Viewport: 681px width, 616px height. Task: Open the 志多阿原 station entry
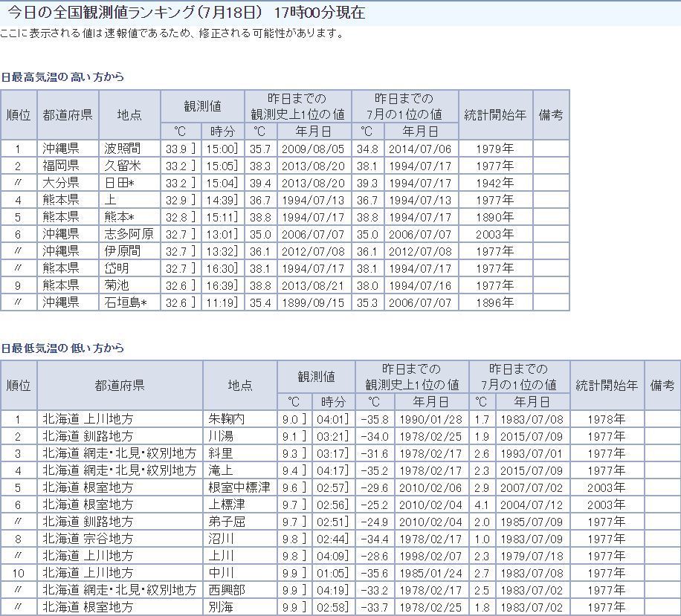point(129,234)
